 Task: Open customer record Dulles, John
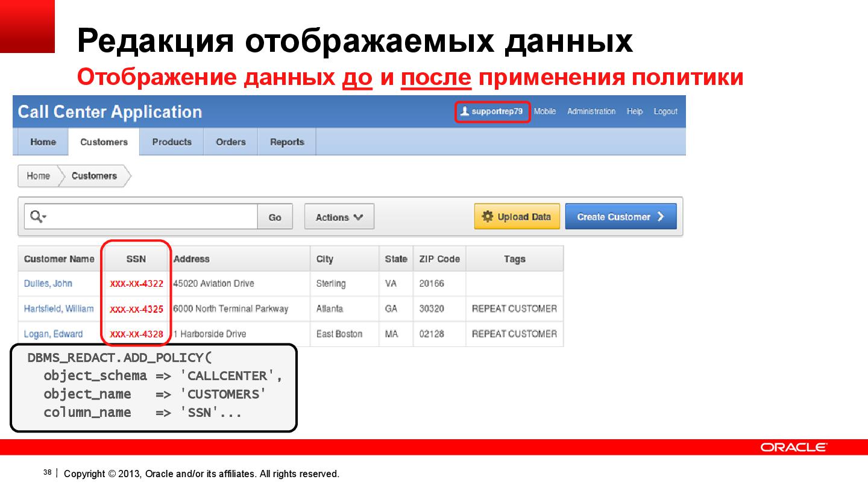point(48,283)
